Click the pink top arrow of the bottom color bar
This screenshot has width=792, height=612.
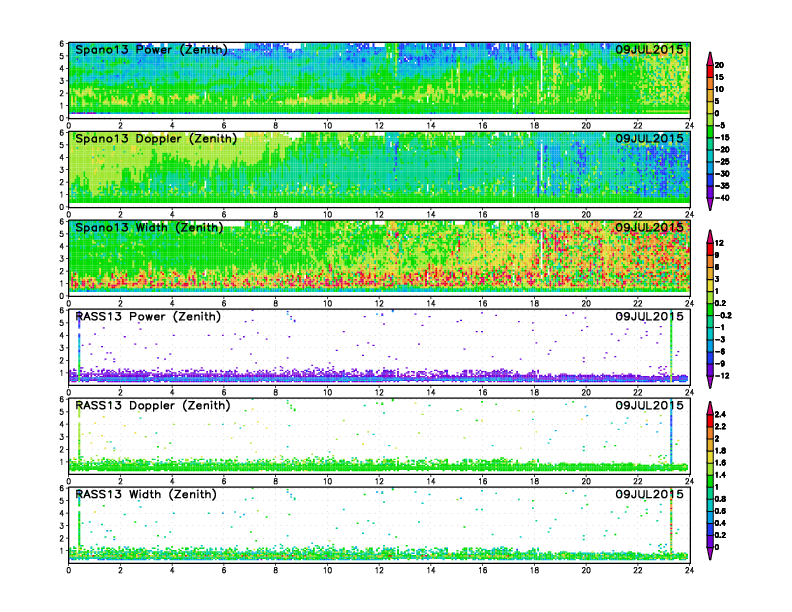(710, 407)
